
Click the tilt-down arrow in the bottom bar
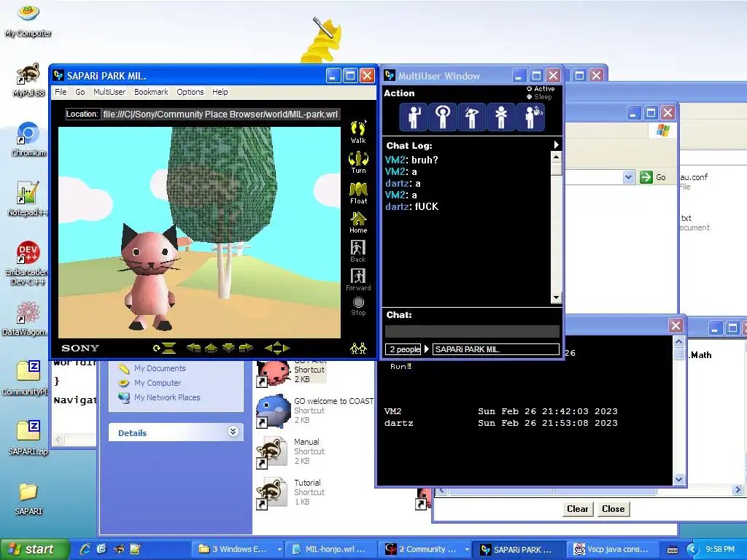tap(228, 348)
